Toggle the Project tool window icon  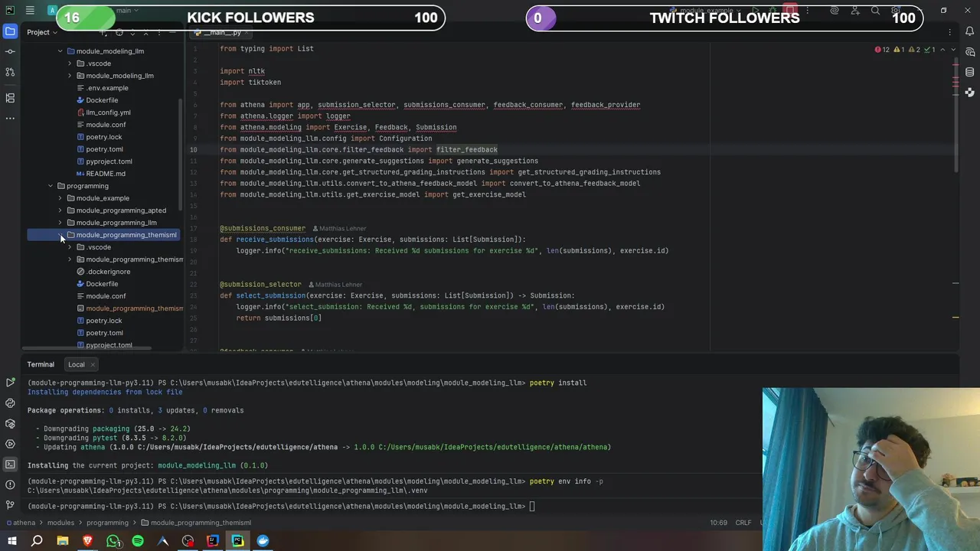click(x=10, y=31)
